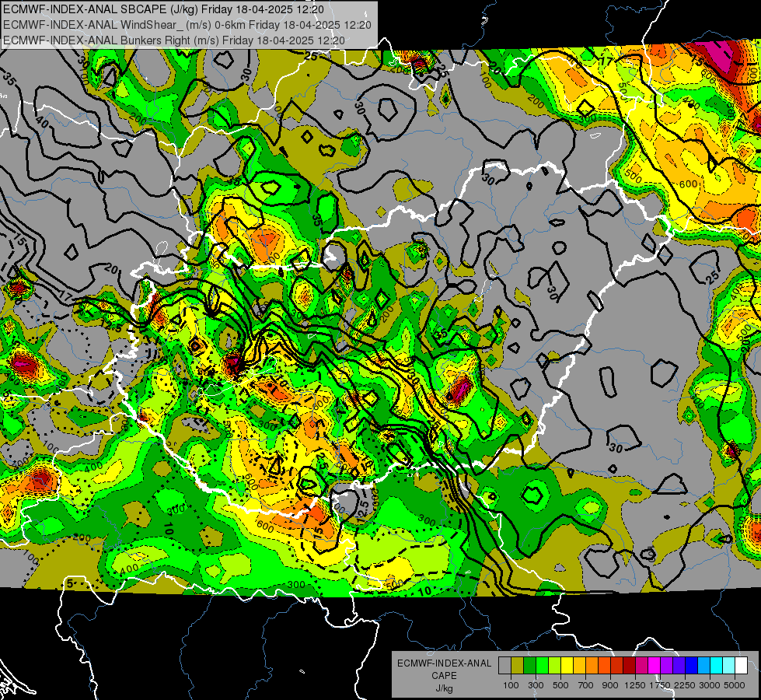Click the bright magenta swatch left of 1750
This screenshot has height=700, width=761.
pyautogui.click(x=655, y=666)
